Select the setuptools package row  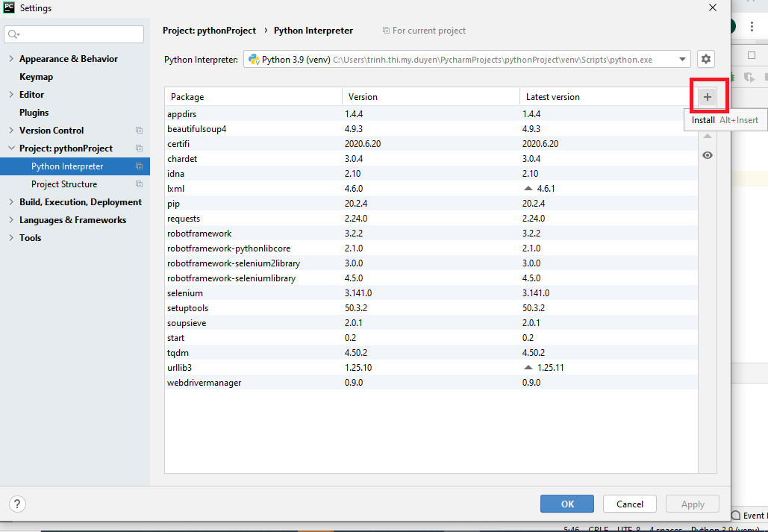431,308
